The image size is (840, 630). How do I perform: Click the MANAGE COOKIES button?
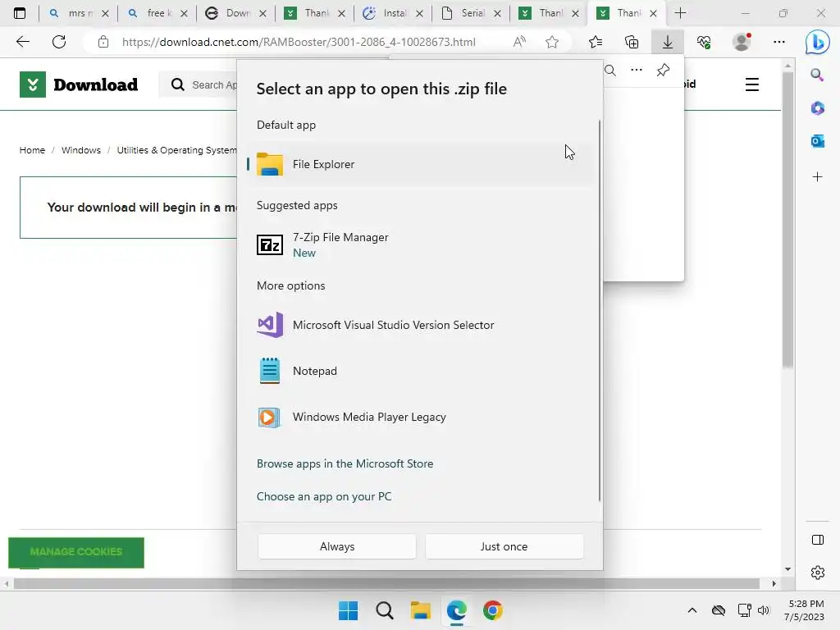tap(76, 552)
